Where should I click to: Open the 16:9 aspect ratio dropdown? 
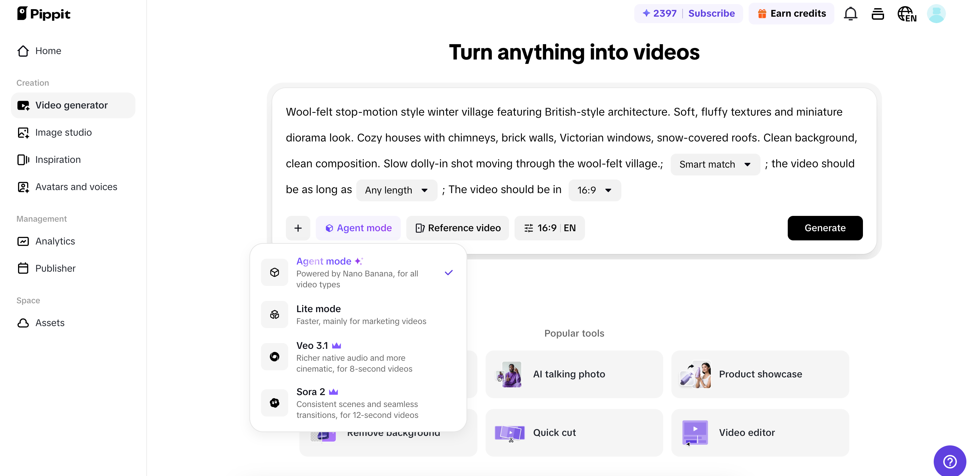(594, 190)
